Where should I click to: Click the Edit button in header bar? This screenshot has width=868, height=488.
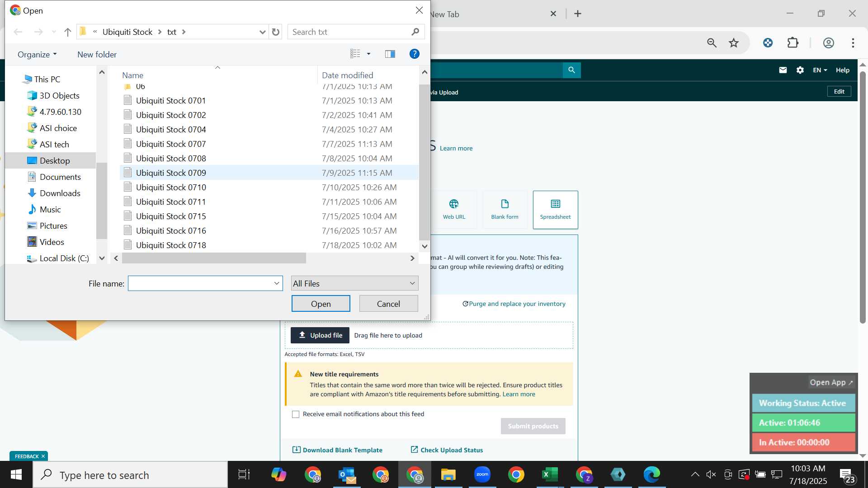coord(839,91)
